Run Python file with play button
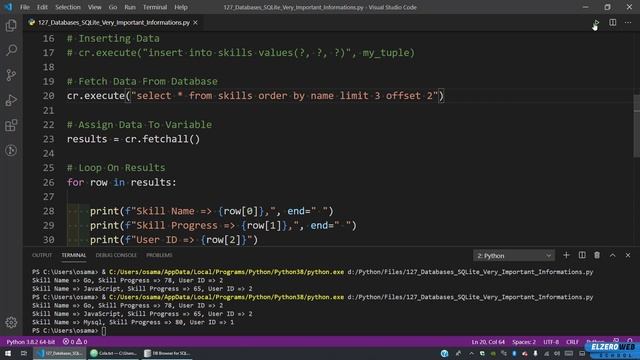 pos(596,22)
